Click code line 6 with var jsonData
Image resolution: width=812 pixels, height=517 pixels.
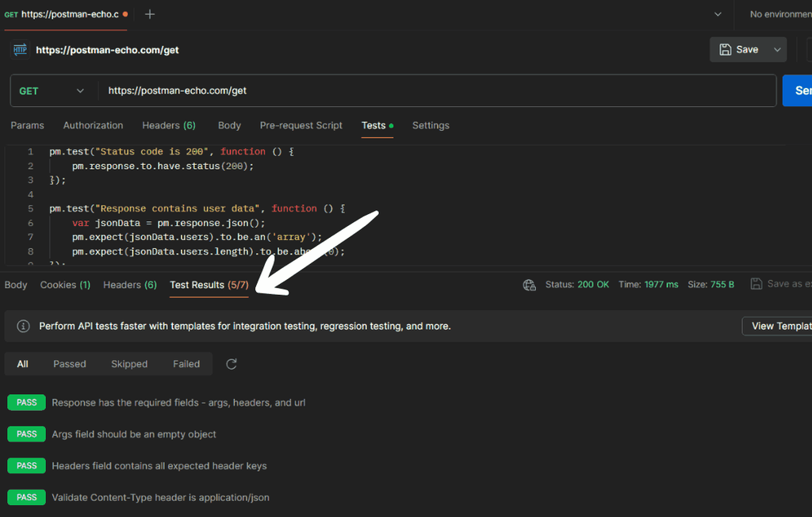click(168, 224)
